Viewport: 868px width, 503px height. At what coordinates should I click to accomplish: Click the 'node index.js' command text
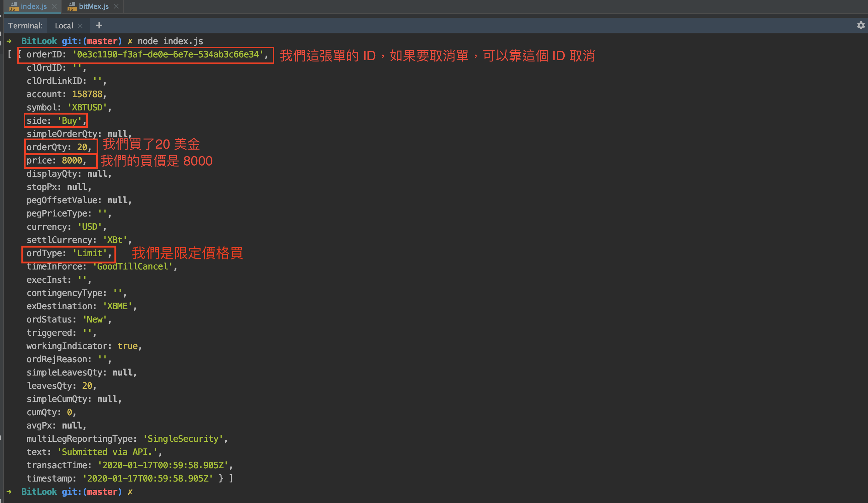coord(170,41)
